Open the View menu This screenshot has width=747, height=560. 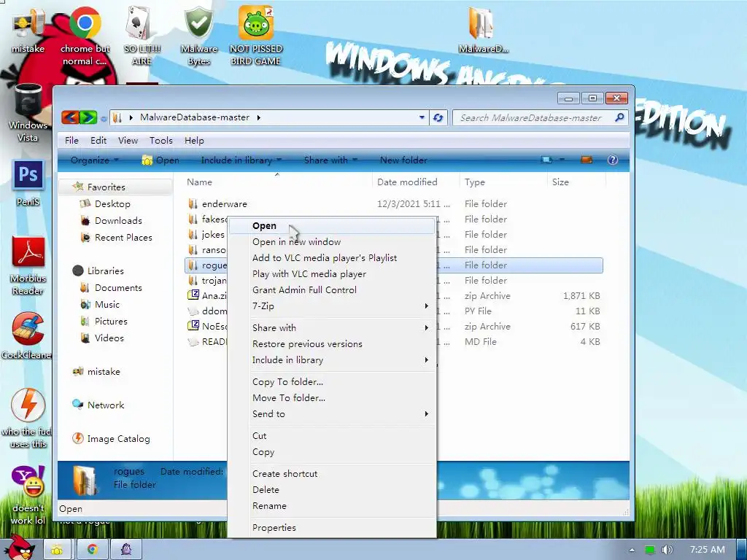pyautogui.click(x=128, y=141)
